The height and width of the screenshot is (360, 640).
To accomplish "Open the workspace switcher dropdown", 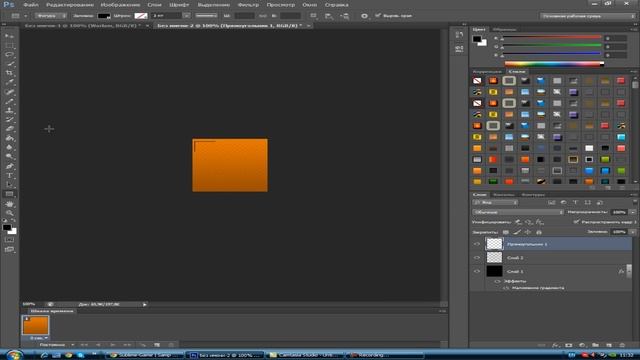I will pos(588,16).
